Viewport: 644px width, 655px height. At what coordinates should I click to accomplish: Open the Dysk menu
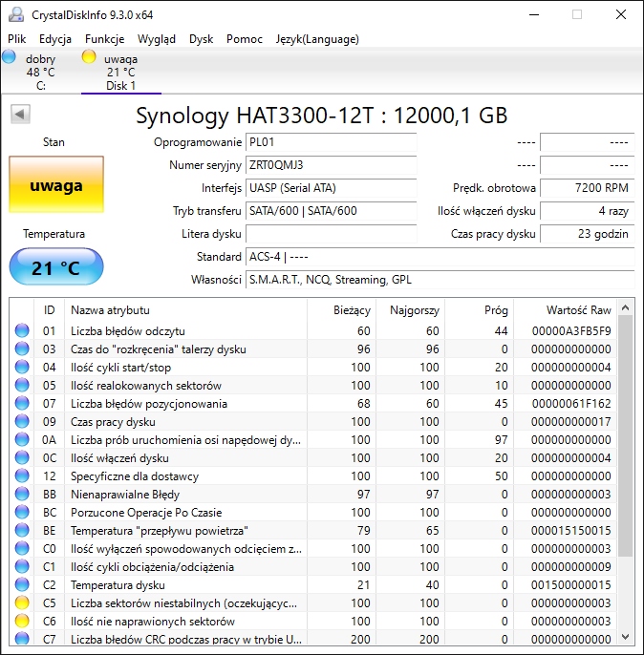click(x=201, y=39)
